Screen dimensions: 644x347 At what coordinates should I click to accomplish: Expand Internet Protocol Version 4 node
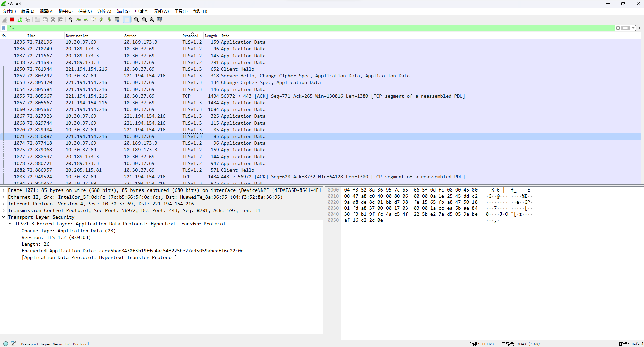click(x=4, y=204)
